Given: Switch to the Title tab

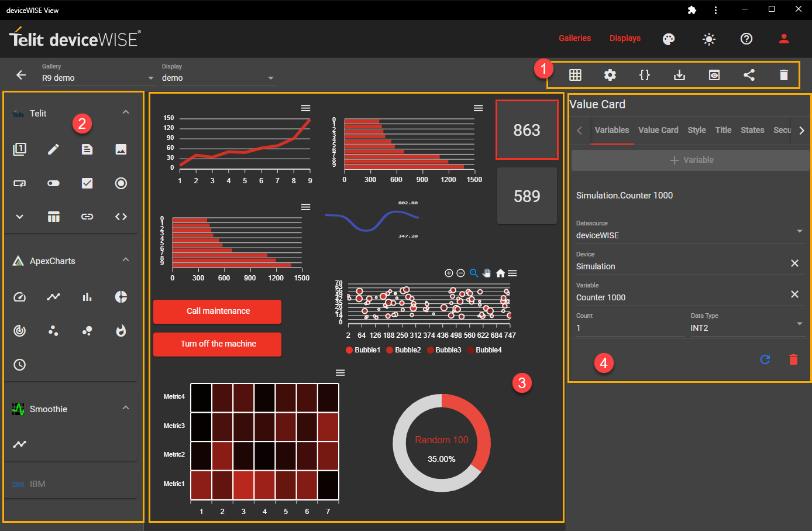Looking at the screenshot, I should pos(723,130).
